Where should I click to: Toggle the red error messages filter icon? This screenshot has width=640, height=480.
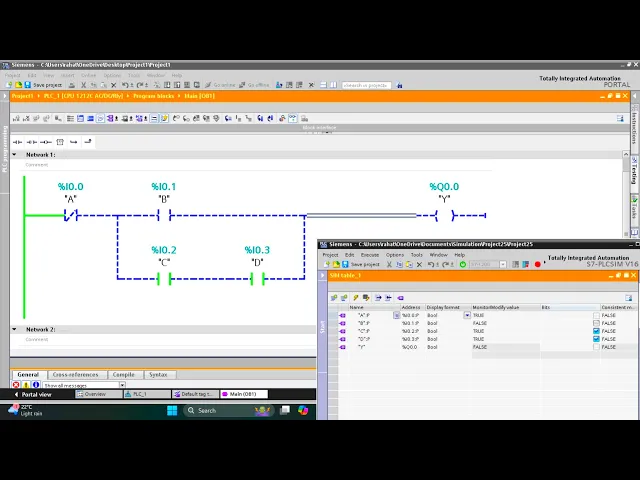click(16, 385)
